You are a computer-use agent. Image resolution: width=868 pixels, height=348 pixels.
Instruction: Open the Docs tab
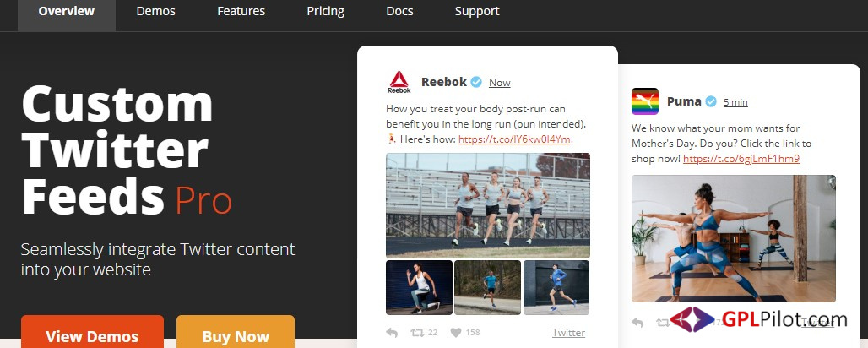click(x=399, y=12)
